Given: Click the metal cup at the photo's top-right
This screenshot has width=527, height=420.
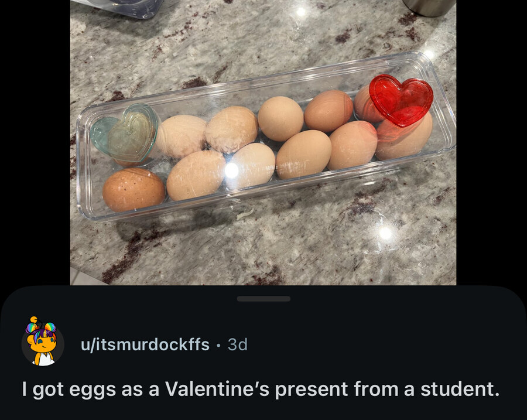Looking at the screenshot, I should click(428, 7).
